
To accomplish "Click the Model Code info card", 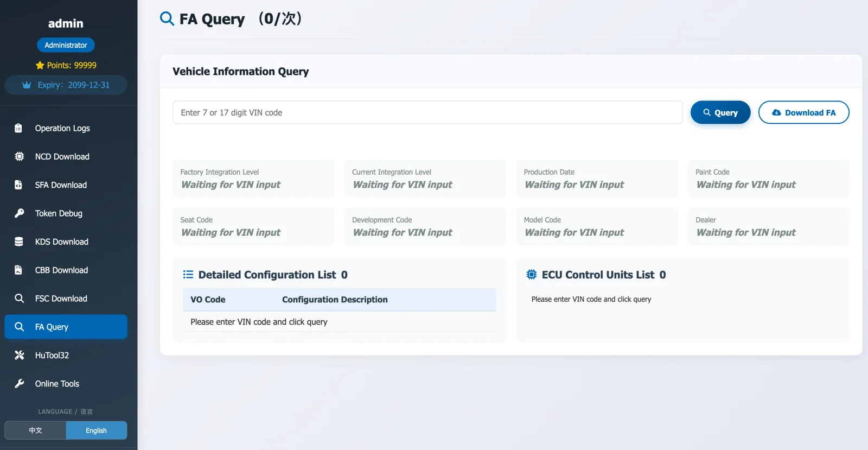I will [597, 226].
